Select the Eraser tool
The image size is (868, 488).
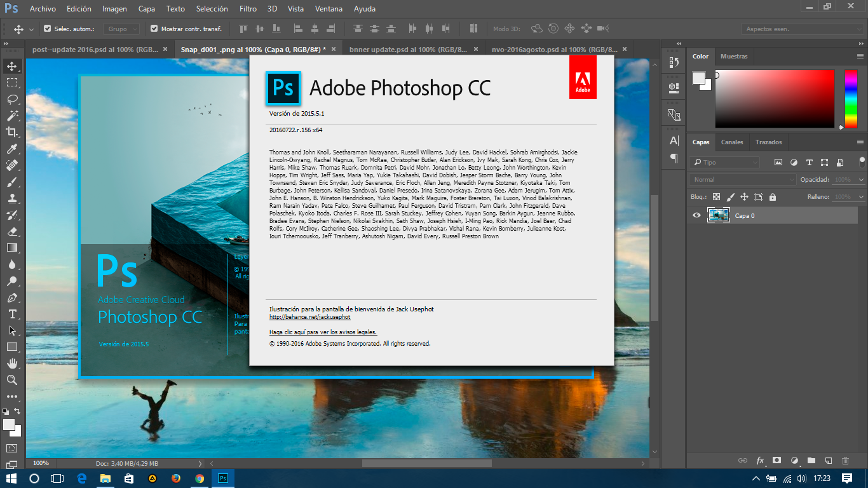[x=12, y=231]
